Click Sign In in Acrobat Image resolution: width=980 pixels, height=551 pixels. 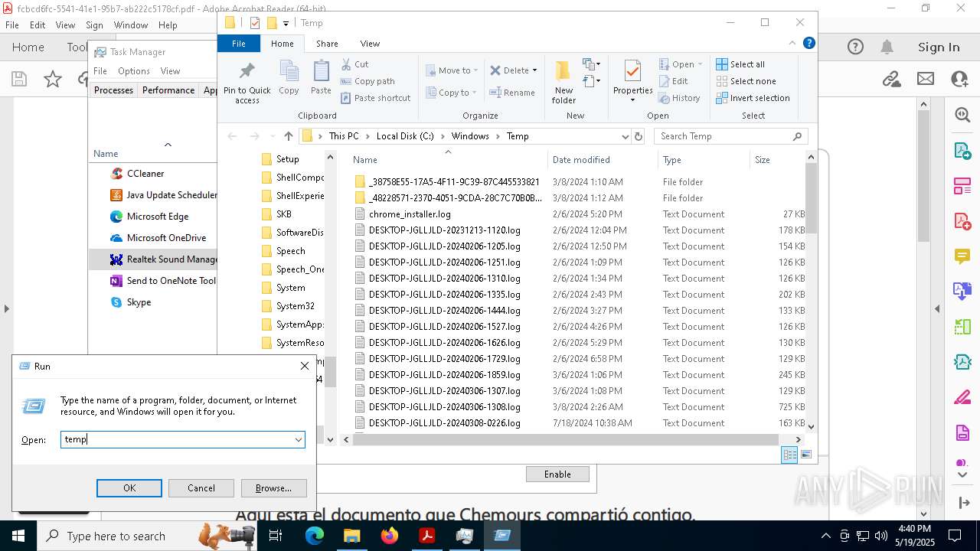tap(939, 47)
